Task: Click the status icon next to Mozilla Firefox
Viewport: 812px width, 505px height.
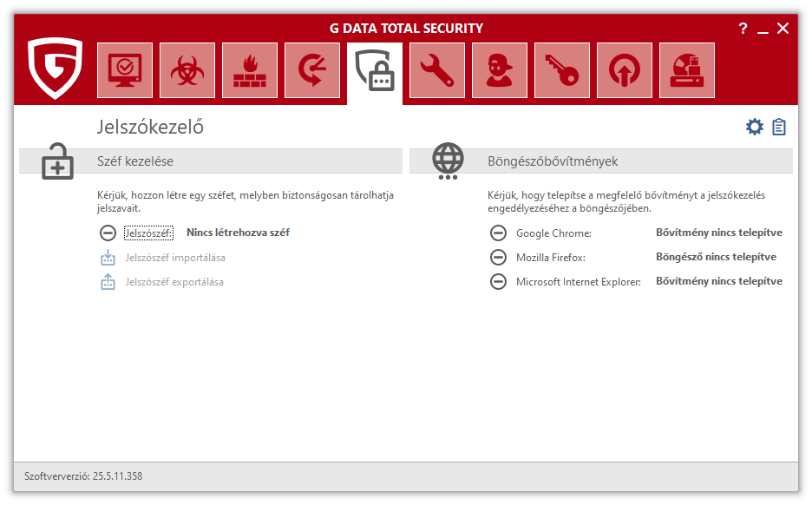Action: 498,258
